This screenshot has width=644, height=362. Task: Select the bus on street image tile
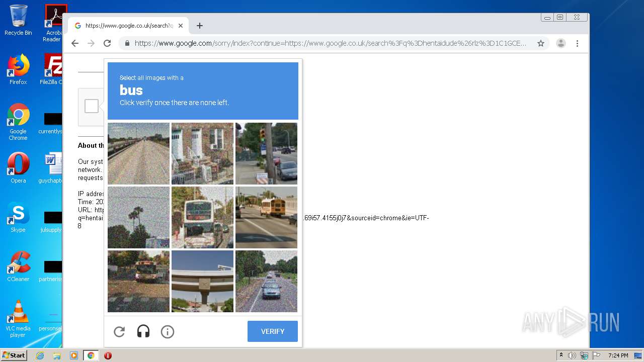point(138,281)
